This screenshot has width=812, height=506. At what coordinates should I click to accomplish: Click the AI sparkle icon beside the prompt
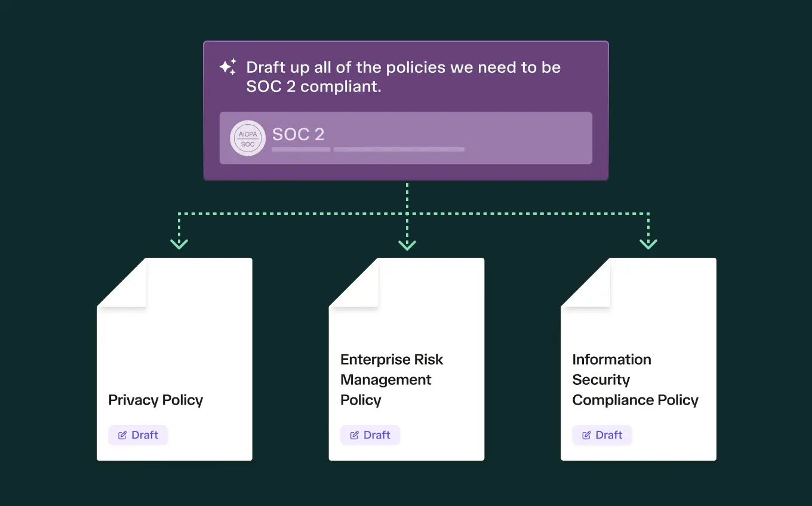(227, 67)
